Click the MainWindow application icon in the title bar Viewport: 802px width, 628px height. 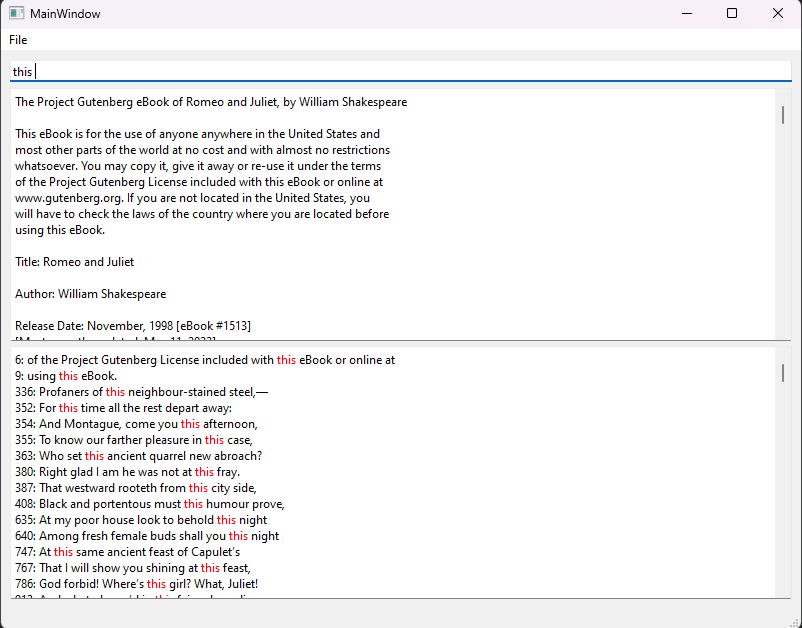point(15,13)
